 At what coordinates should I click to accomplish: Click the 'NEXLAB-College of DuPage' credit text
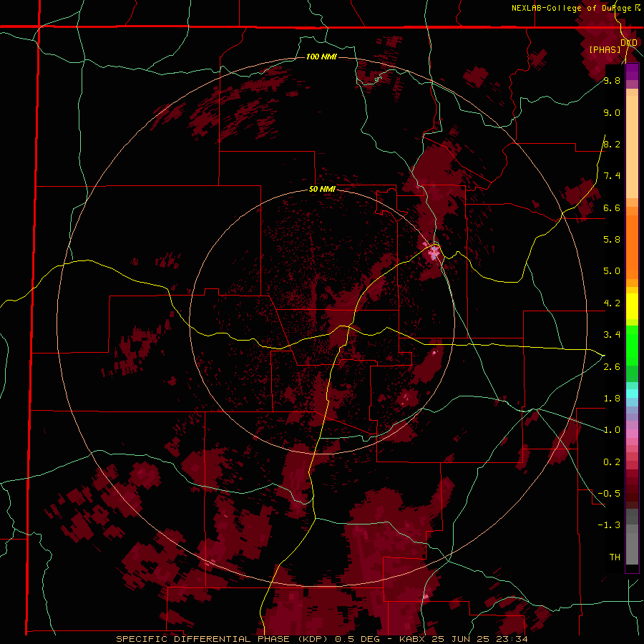click(x=572, y=8)
